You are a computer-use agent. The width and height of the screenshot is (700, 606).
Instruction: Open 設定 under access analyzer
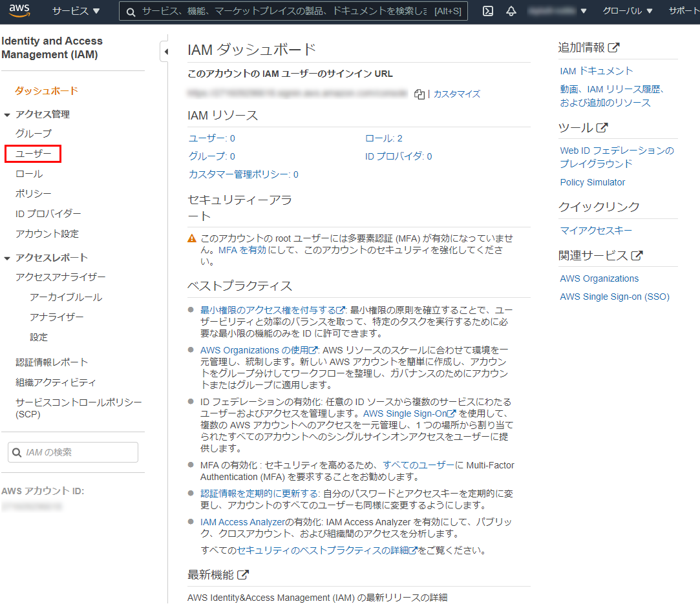pyautogui.click(x=38, y=337)
